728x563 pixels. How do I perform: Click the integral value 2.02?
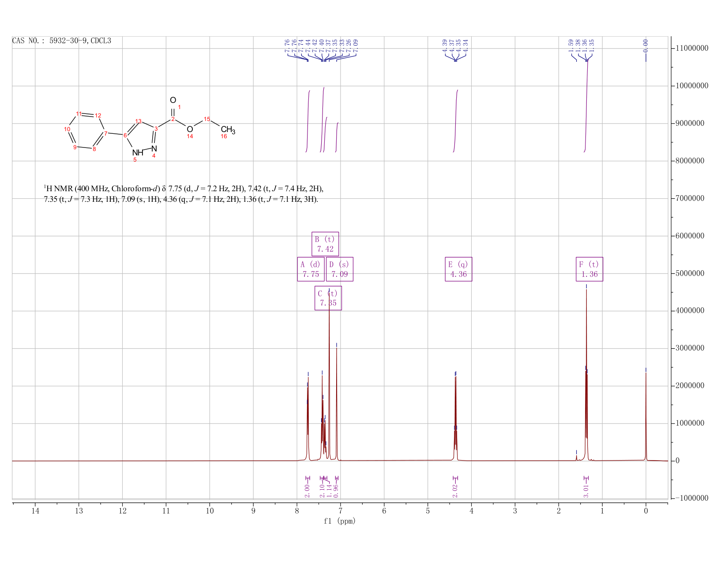point(455,491)
